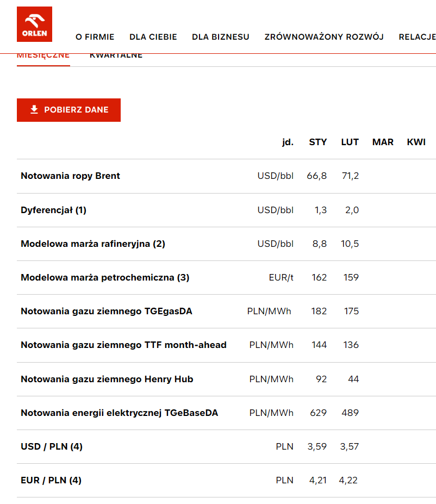This screenshot has width=436, height=504.
Task: Select Henry Hub January value 92
Action: (321, 379)
